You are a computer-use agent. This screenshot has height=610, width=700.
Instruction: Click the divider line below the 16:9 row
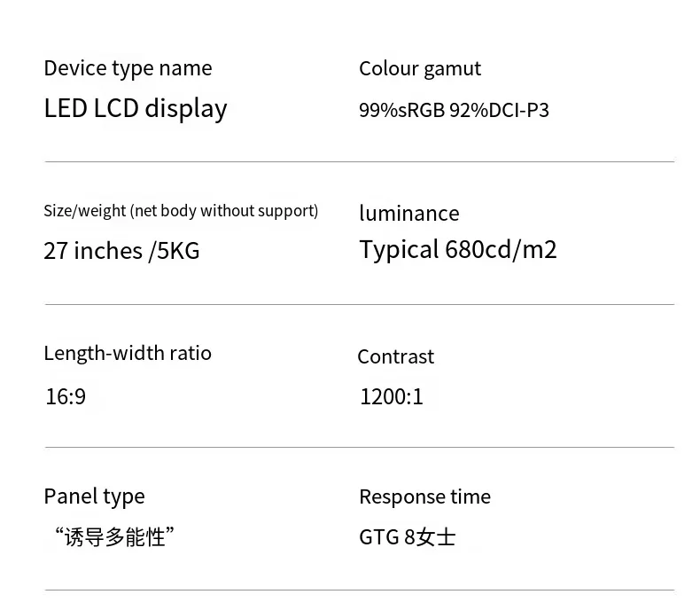[359, 448]
